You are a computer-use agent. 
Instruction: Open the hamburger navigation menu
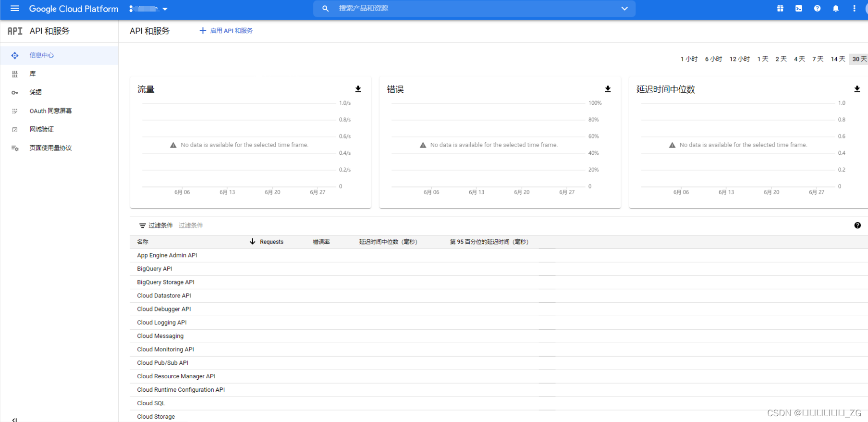pos(14,9)
